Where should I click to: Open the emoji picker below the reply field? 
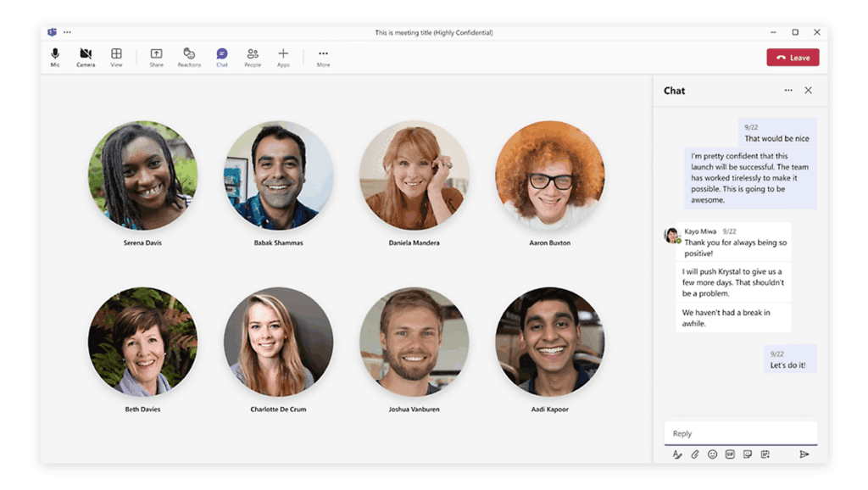click(x=712, y=454)
